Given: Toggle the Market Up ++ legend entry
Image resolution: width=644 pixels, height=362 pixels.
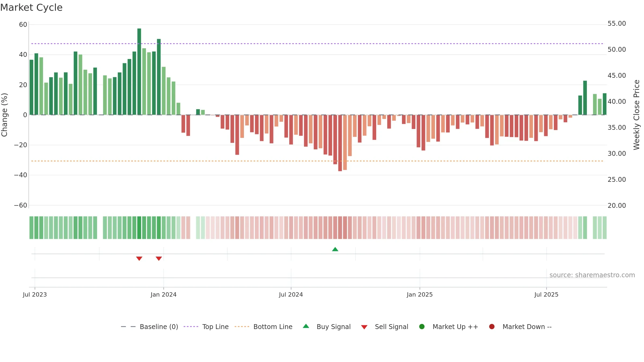Looking at the screenshot, I should coord(448,327).
